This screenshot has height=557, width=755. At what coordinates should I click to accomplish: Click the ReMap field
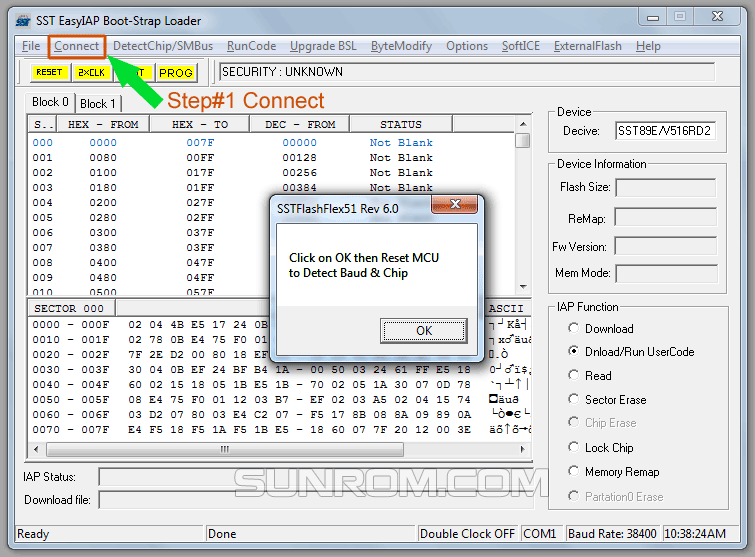click(665, 217)
